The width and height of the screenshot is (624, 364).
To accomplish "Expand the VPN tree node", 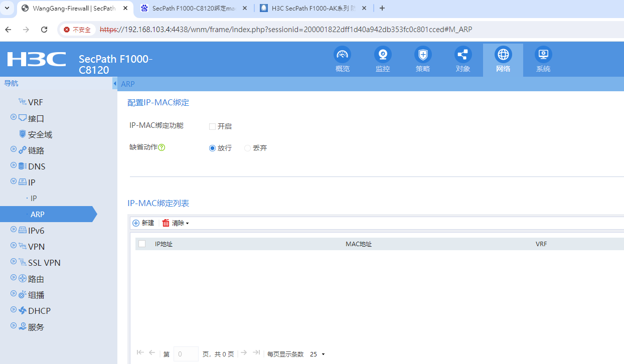I will pyautogui.click(x=14, y=245).
